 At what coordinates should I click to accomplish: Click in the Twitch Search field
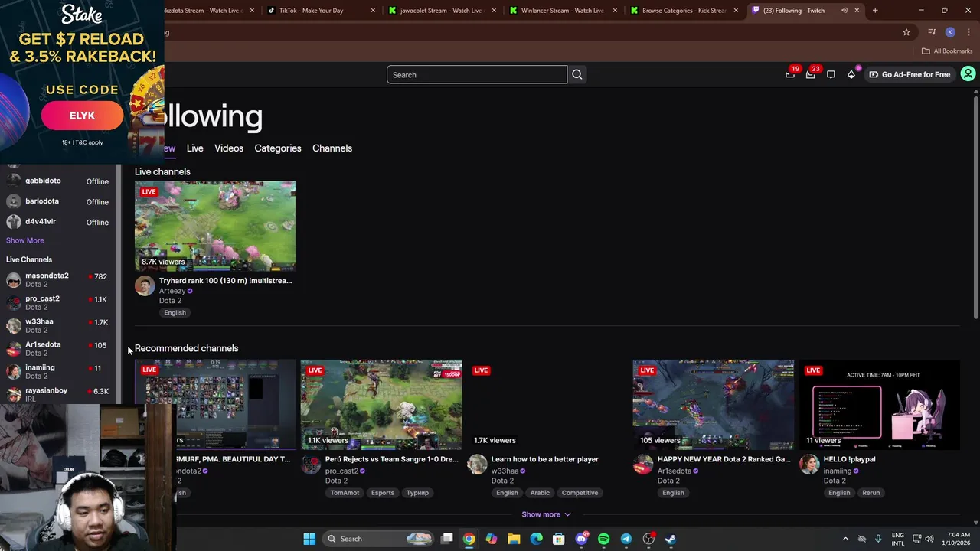(477, 74)
